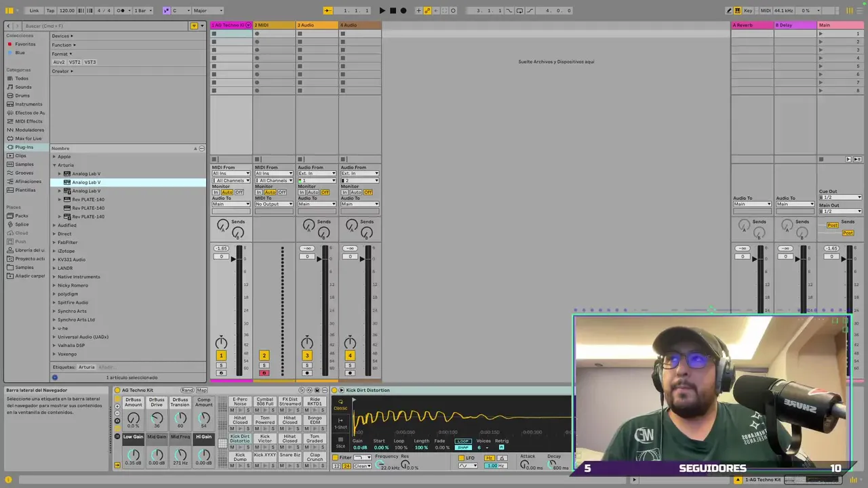The height and width of the screenshot is (488, 868).
Task: Click DrBuss Drive macro knob
Action: click(157, 420)
